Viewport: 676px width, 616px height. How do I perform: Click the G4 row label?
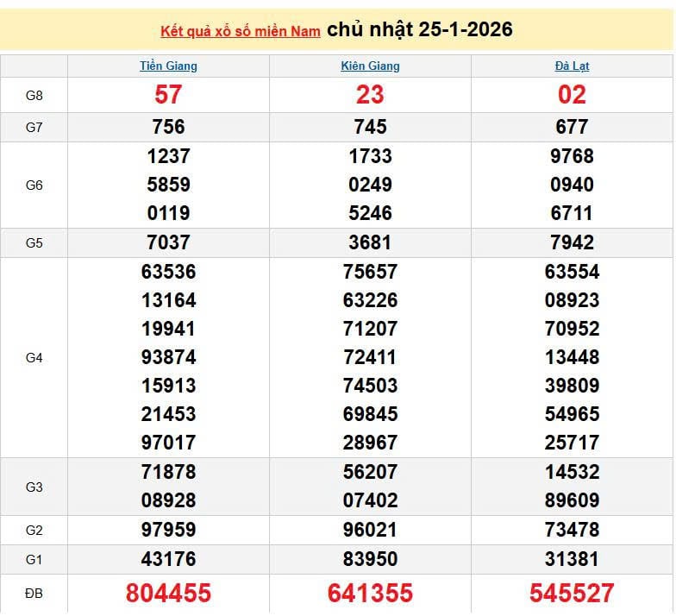pyautogui.click(x=34, y=357)
